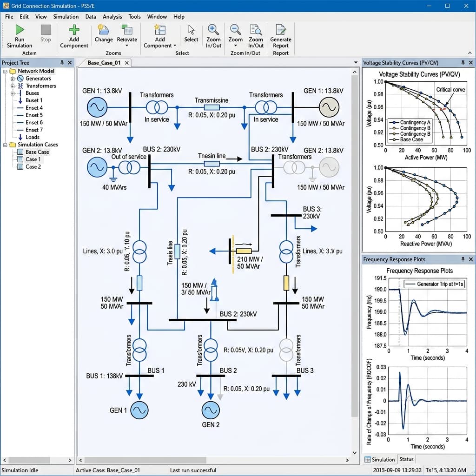Select Enset 4 tree entry
The width and height of the screenshot is (476, 476).
point(34,108)
